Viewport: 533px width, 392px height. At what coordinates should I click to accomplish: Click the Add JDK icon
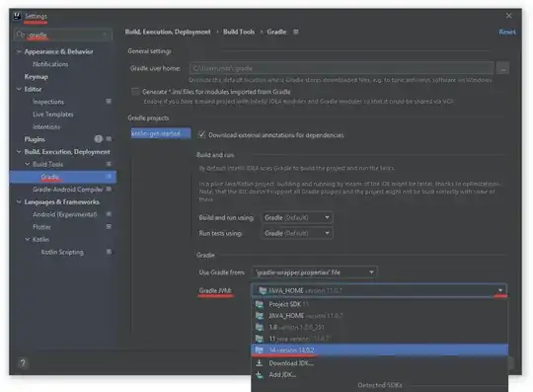tap(259, 374)
